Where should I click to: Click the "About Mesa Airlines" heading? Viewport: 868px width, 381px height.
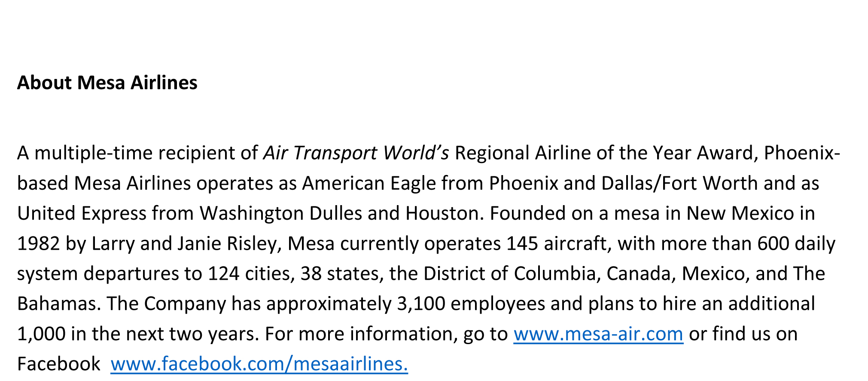pyautogui.click(x=107, y=82)
